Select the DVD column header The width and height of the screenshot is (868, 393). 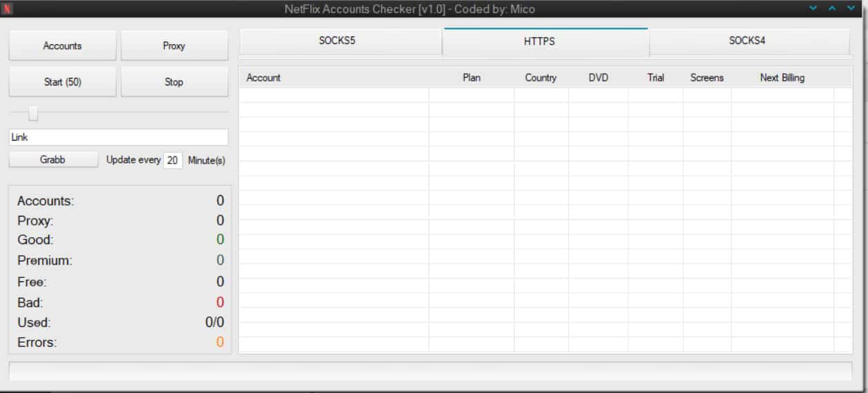click(x=598, y=78)
